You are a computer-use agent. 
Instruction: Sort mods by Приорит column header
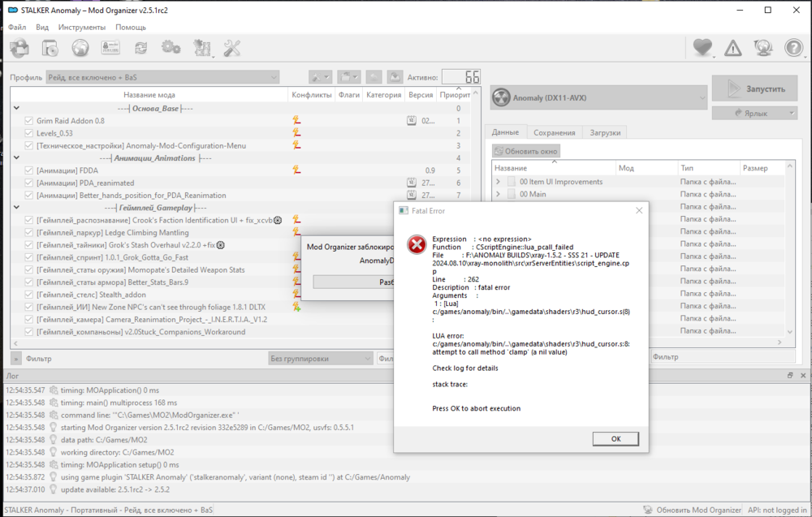[455, 95]
